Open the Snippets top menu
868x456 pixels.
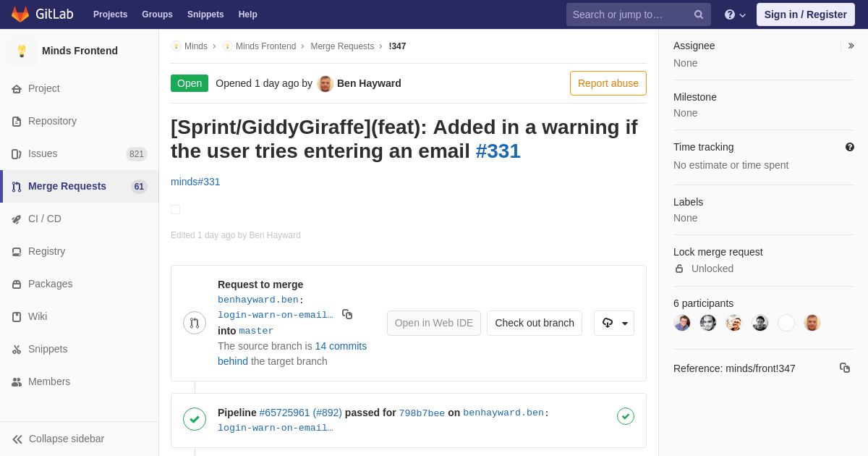(x=205, y=14)
